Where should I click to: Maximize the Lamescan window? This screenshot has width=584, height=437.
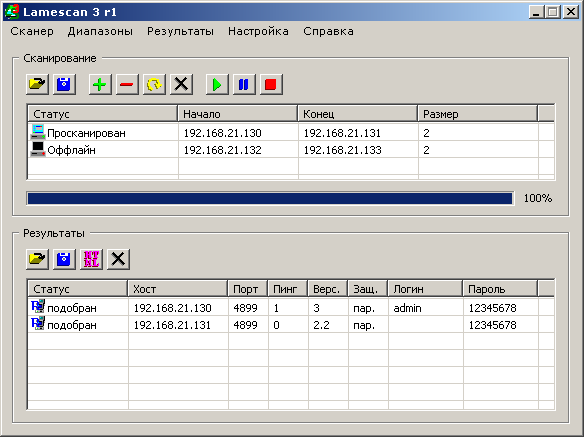tap(553, 12)
